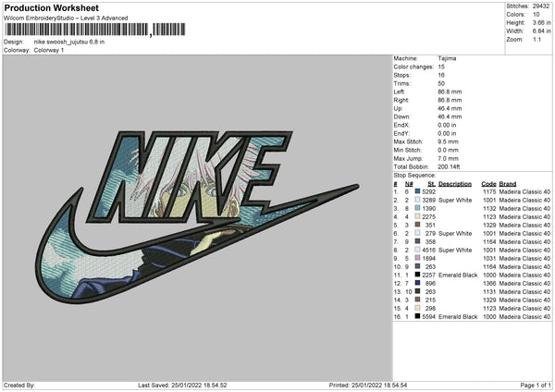This screenshot has width=555, height=392.
Task: Click the Emerald Black swatch with 2257 stitches
Action: [418, 275]
